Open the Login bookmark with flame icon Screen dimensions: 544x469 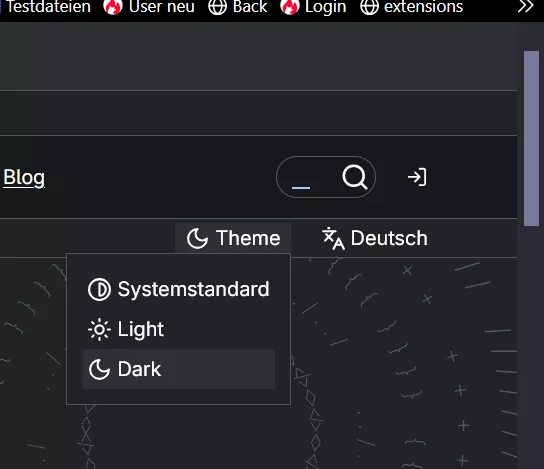(313, 7)
